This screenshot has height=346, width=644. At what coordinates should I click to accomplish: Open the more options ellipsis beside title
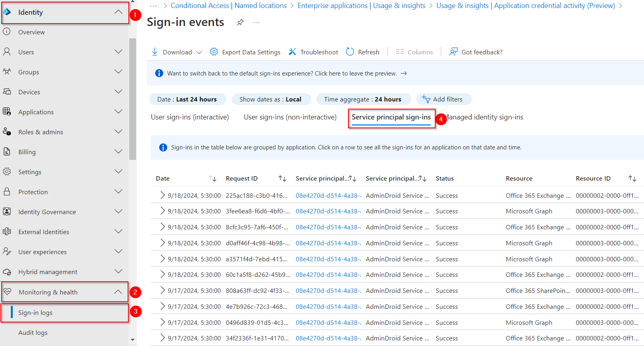point(256,22)
